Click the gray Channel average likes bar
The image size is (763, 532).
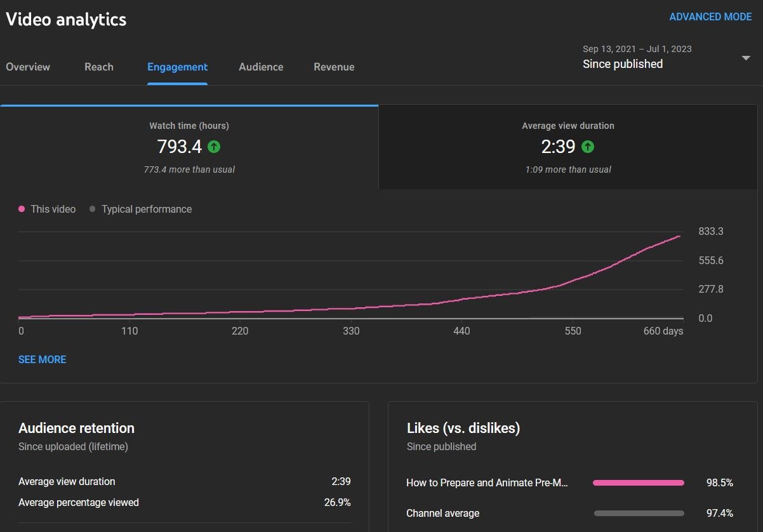tap(638, 513)
